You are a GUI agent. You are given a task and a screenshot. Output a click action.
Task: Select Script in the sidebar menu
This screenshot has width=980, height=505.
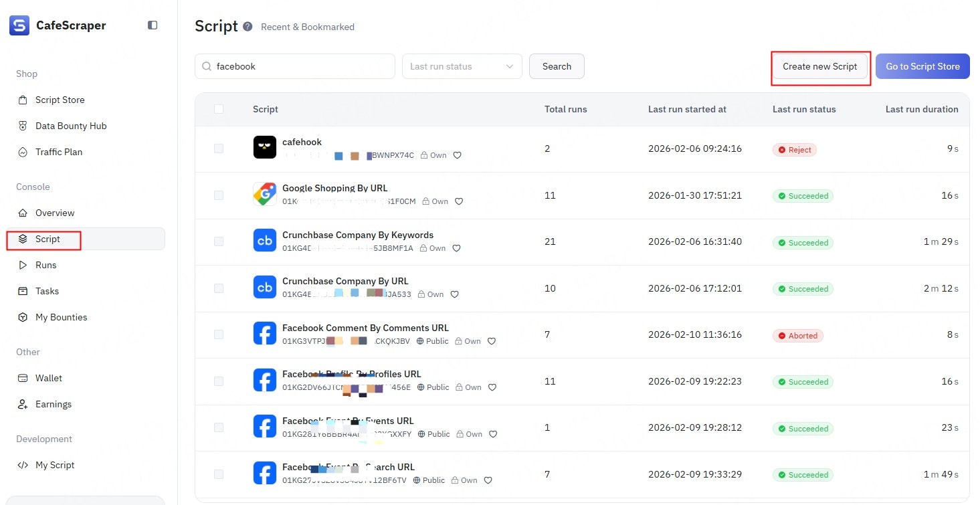pos(86,239)
